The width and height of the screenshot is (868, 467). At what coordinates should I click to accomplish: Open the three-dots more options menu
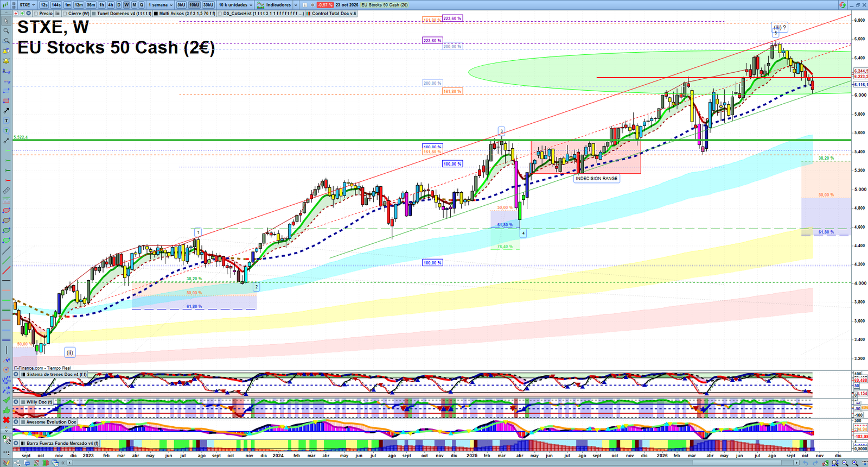pos(6,452)
